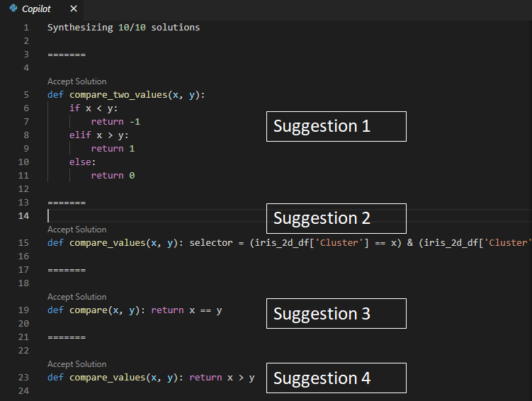Click line number 14 in the gutter
This screenshot has width=532, height=401.
coord(24,216)
